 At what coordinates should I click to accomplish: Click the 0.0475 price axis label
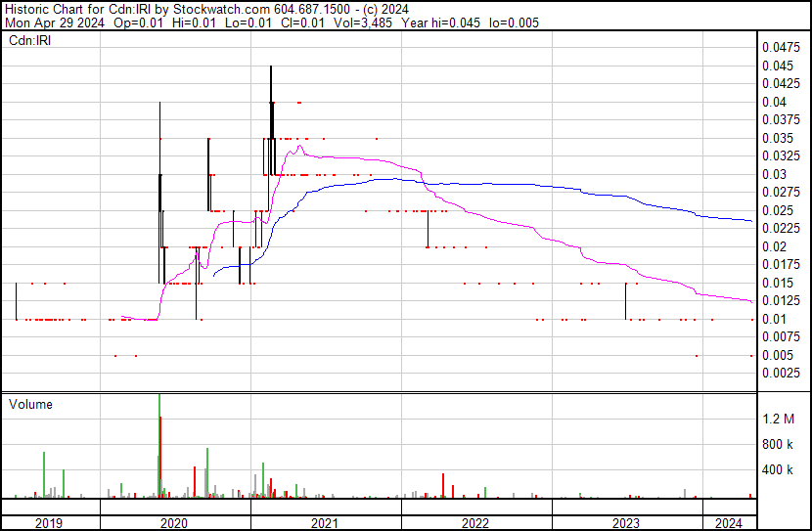coord(781,48)
